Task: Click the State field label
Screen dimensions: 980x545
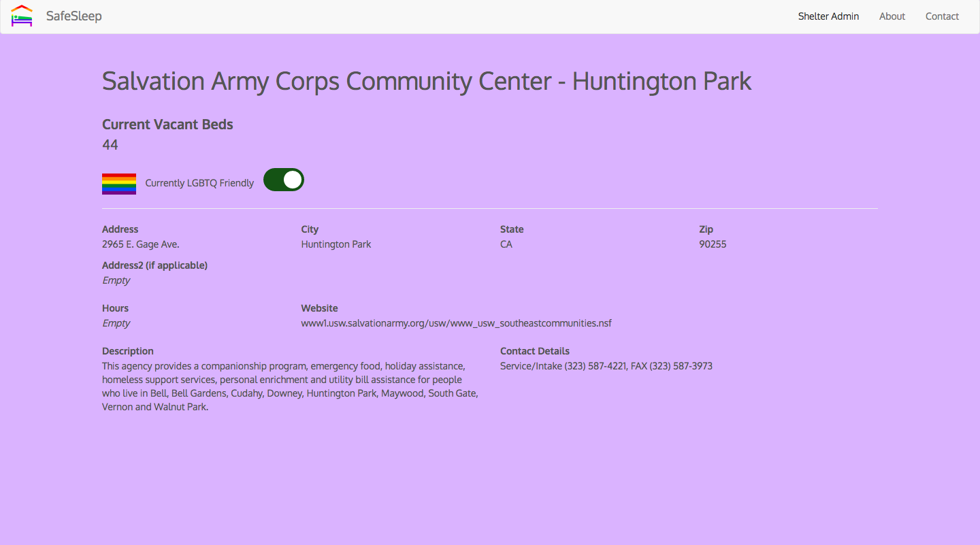Action: [x=512, y=229]
